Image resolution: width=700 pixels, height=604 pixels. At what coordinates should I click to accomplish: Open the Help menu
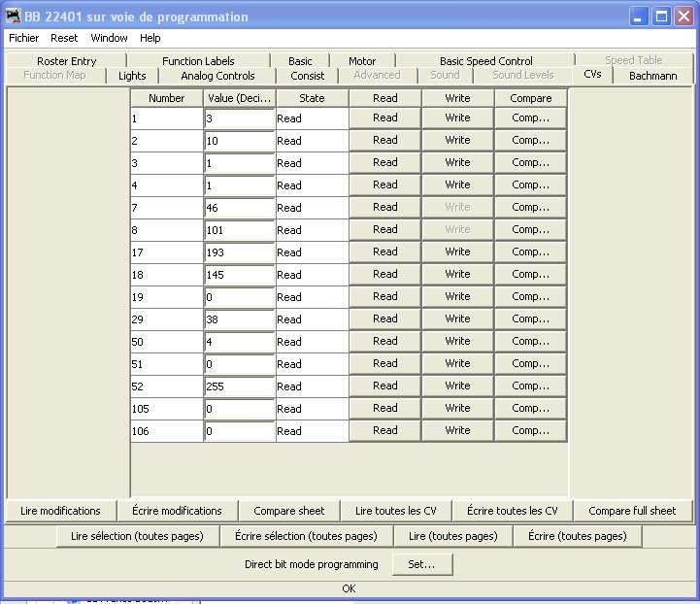pos(150,38)
